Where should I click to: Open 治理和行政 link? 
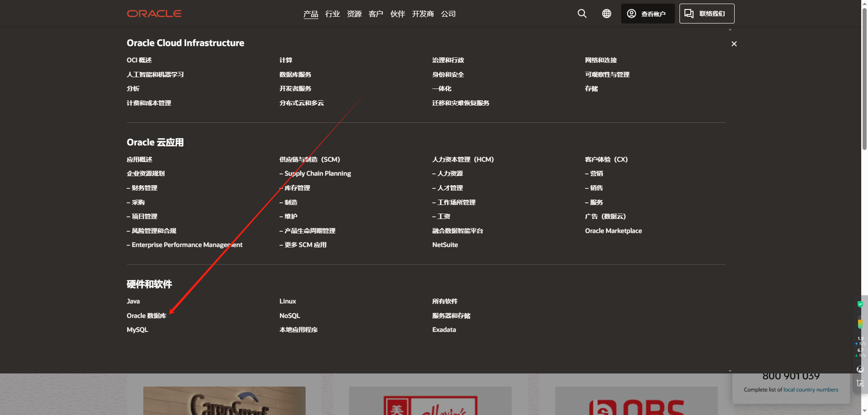pos(448,60)
